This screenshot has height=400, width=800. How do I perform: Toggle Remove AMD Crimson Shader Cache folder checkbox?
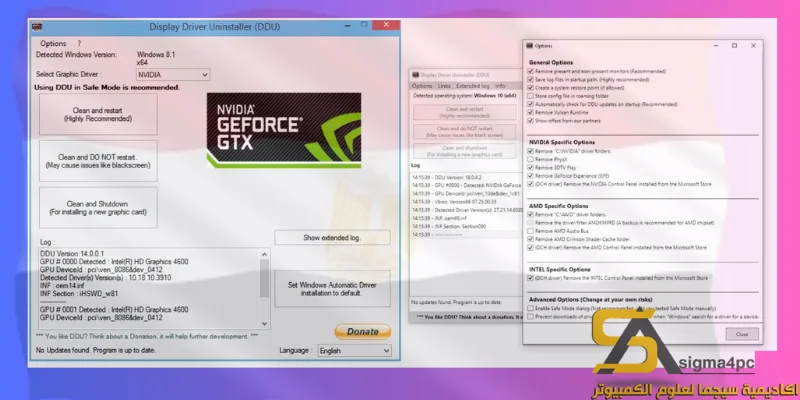tap(531, 239)
